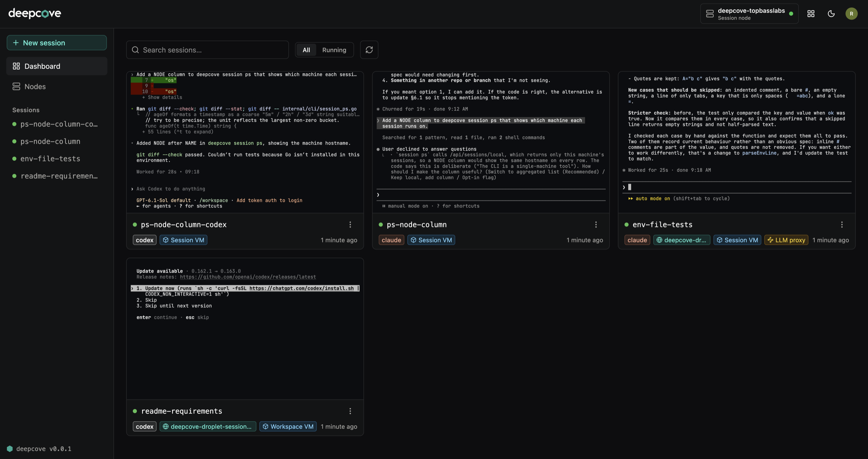This screenshot has width=868, height=459.
Task: Click the refresh sessions icon
Action: pos(369,50)
